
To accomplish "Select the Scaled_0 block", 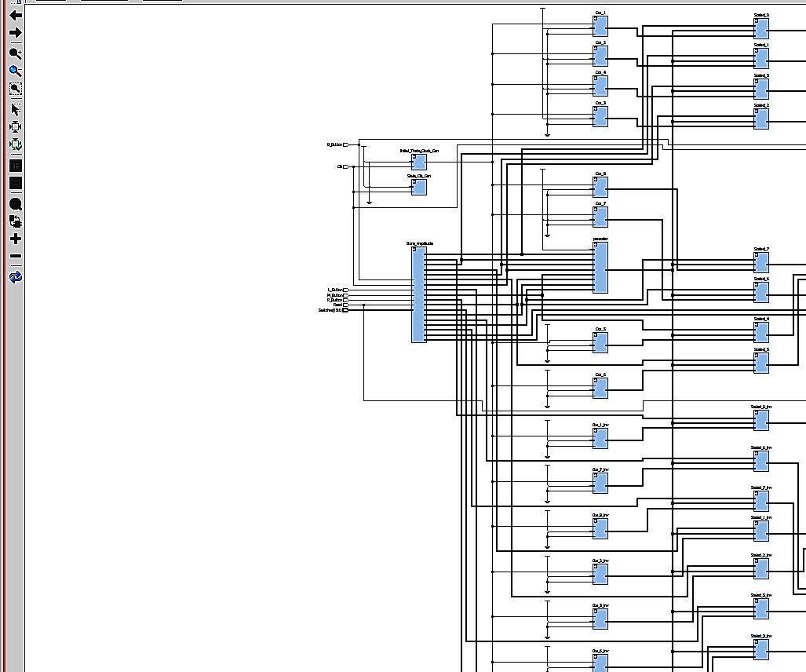I will (761, 28).
